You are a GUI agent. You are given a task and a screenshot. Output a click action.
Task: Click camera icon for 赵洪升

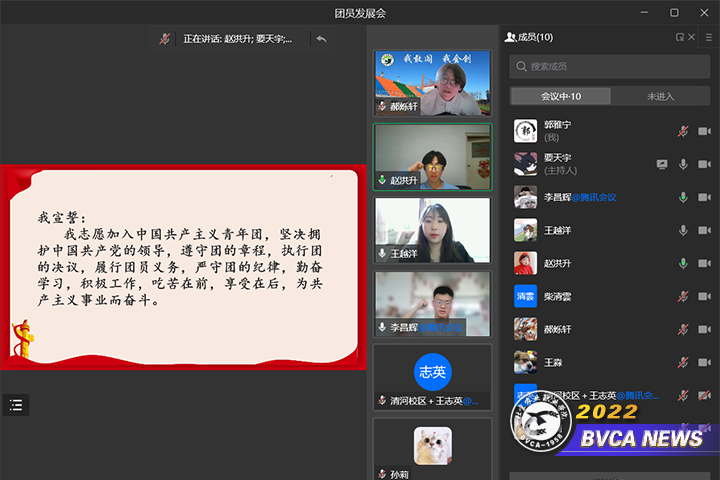pos(704,263)
